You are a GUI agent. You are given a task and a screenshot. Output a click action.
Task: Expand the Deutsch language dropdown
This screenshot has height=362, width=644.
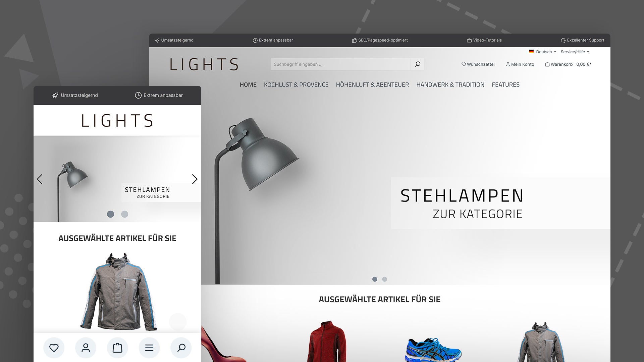click(x=542, y=52)
